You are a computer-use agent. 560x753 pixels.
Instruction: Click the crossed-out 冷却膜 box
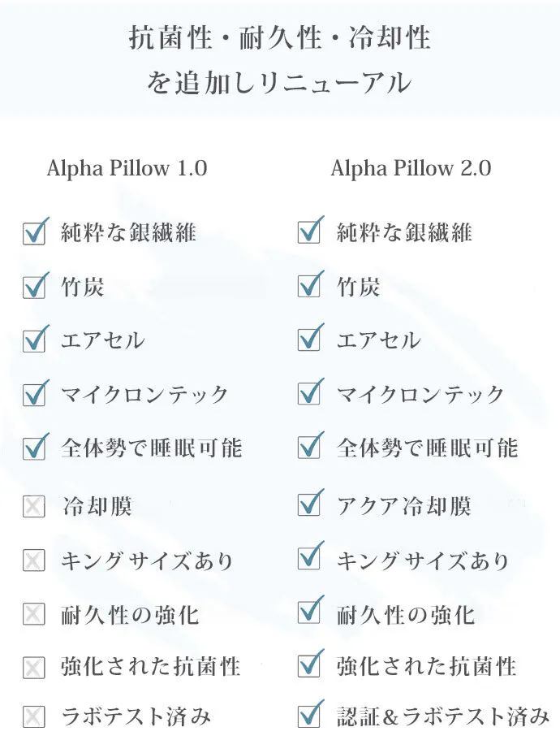33,508
